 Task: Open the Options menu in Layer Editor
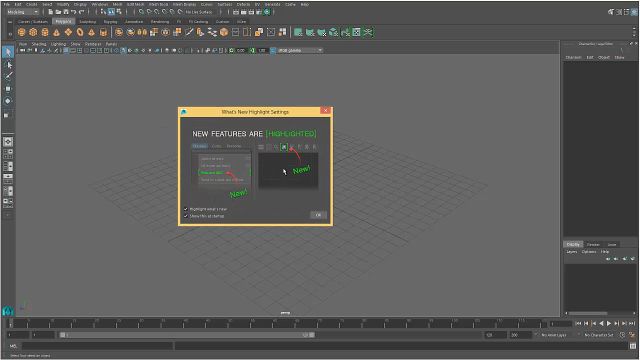[x=589, y=252]
